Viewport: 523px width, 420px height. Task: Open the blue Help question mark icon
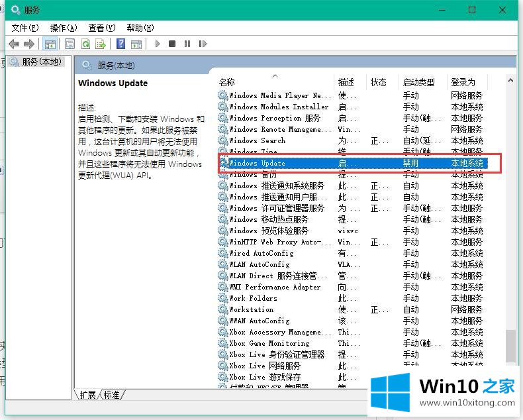pos(120,44)
